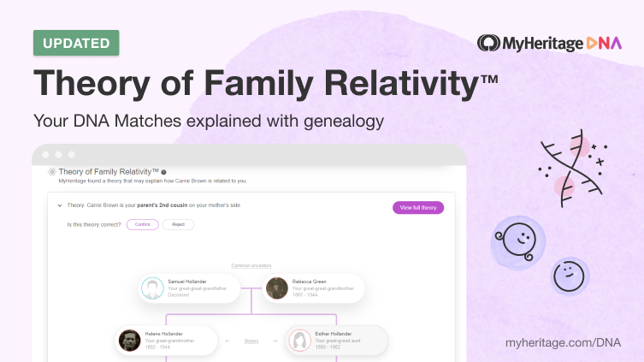The image size is (644, 362).
Task: Click the green UPDATED badge
Action: (x=76, y=43)
